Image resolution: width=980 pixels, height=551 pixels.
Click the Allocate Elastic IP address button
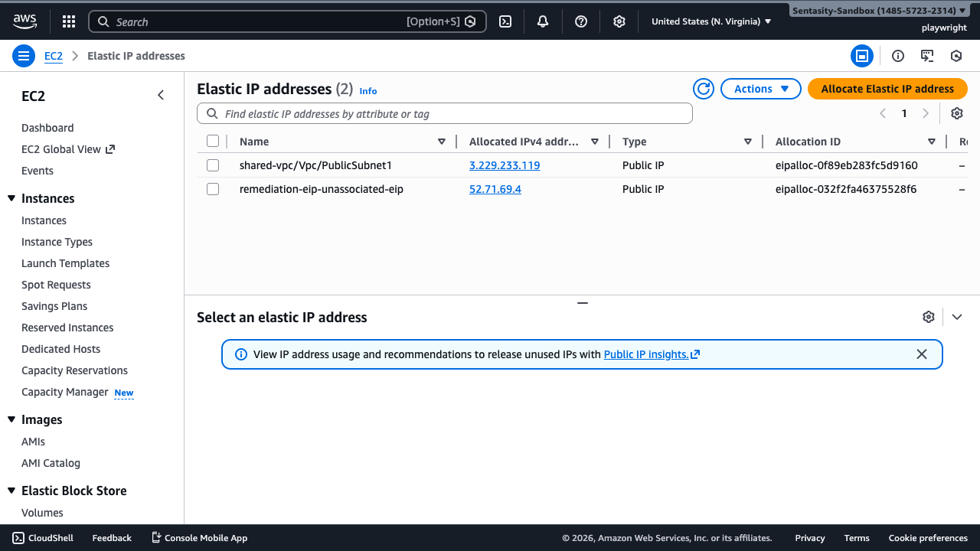(887, 88)
